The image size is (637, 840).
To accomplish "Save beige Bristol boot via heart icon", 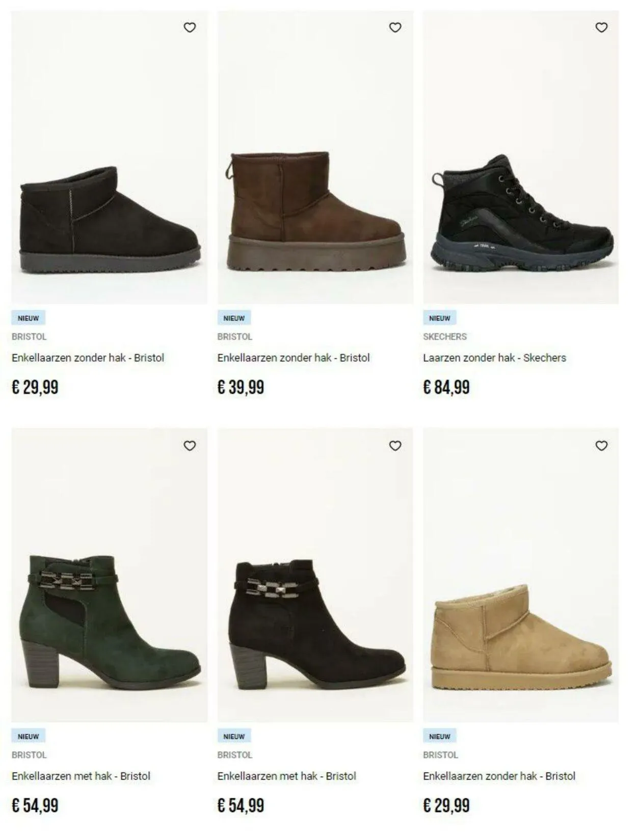I will coord(601,446).
